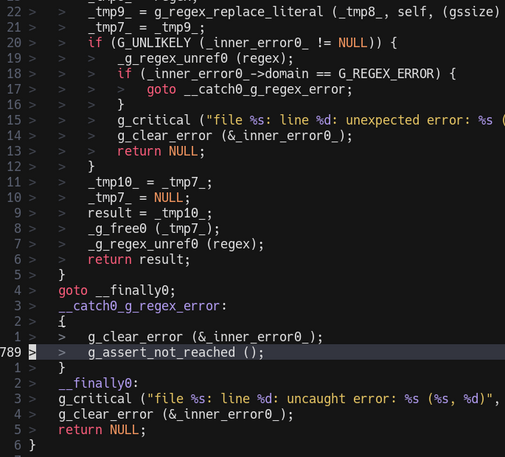This screenshot has width=505, height=457.
Task: Click _g_regex_unref0 (regex) on relative line 19
Action: pos(205,58)
